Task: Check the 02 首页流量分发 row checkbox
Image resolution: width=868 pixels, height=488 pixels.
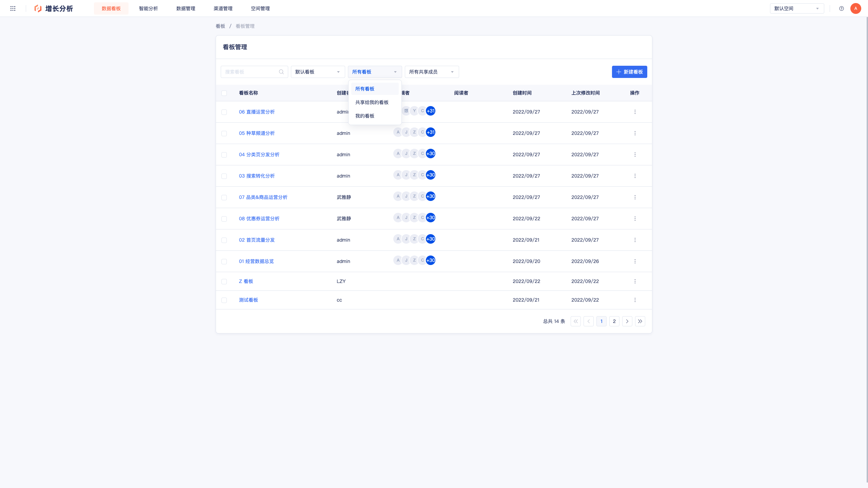Action: click(224, 240)
